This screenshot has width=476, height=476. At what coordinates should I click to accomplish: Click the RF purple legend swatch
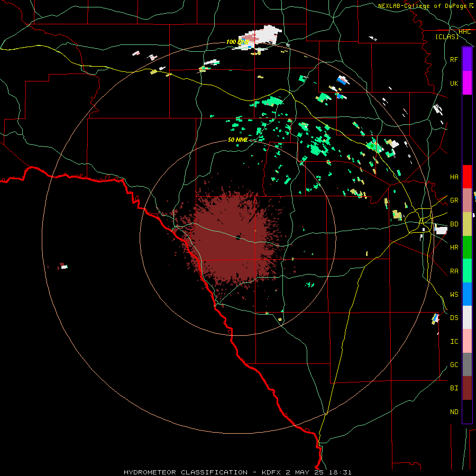467,59
